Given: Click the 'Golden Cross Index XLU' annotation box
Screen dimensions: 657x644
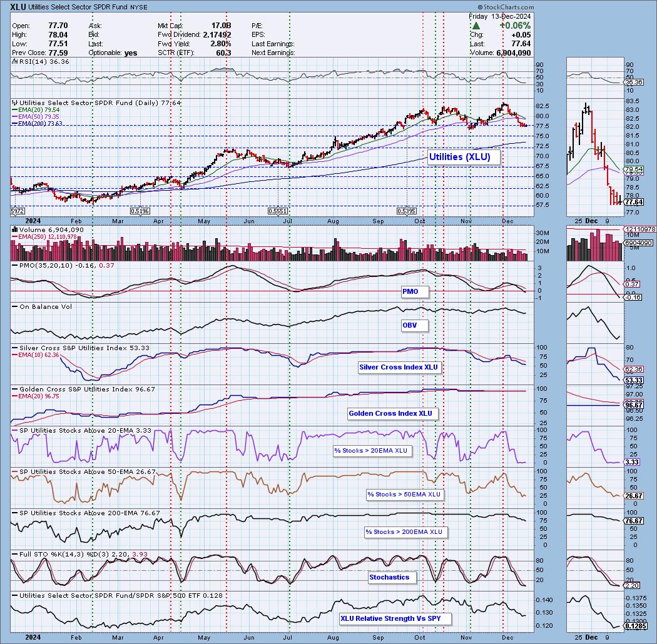Looking at the screenshot, I should (392, 413).
